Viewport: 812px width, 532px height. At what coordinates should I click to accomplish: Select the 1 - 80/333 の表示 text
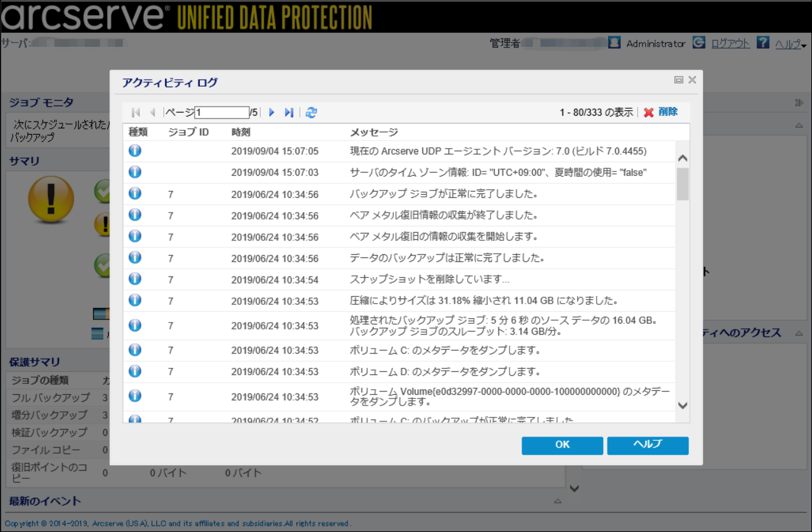[x=596, y=113]
